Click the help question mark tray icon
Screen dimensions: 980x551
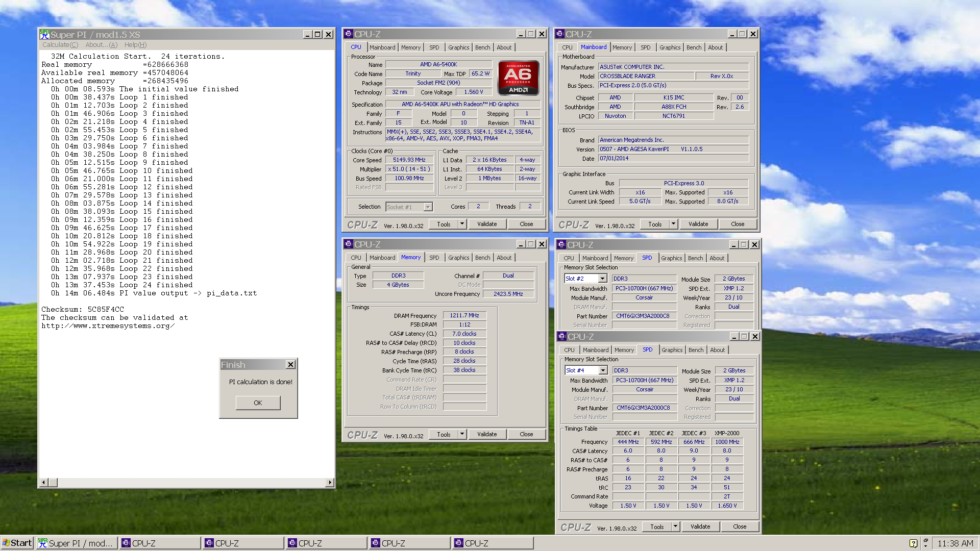tap(913, 543)
